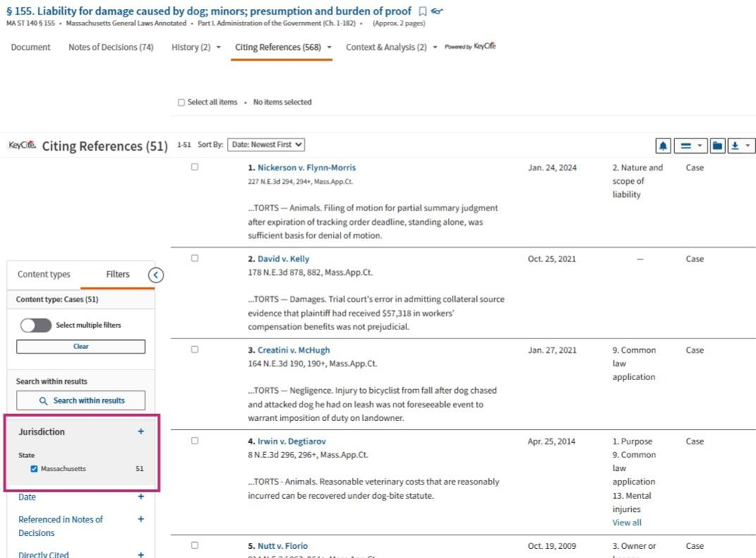Expand the Context & Analysis dropdown arrow
This screenshot has width=756, height=558.
435,47
